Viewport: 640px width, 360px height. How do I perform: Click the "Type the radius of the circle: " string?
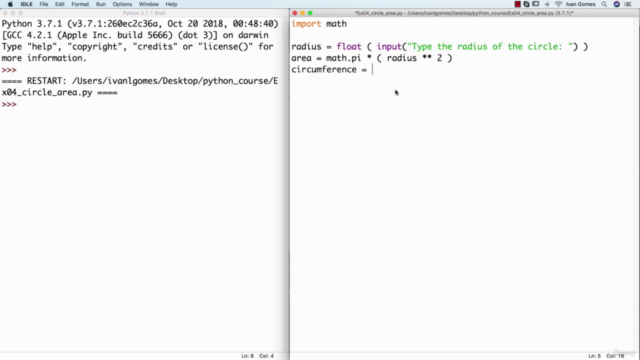(x=490, y=47)
